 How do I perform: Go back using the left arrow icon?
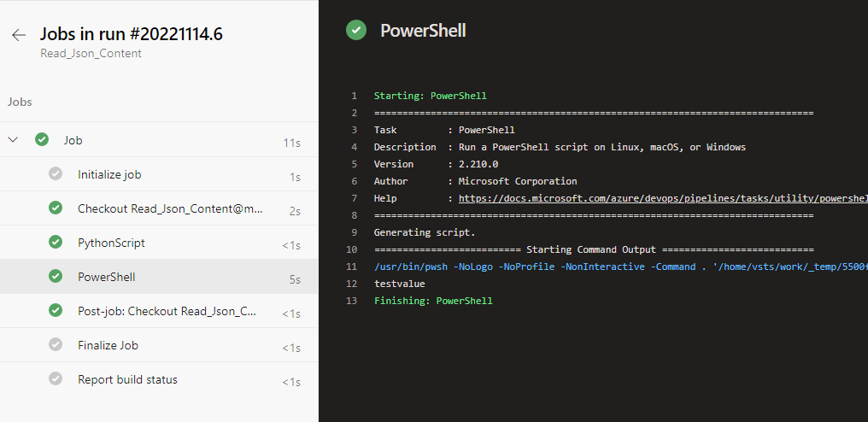pyautogui.click(x=19, y=35)
